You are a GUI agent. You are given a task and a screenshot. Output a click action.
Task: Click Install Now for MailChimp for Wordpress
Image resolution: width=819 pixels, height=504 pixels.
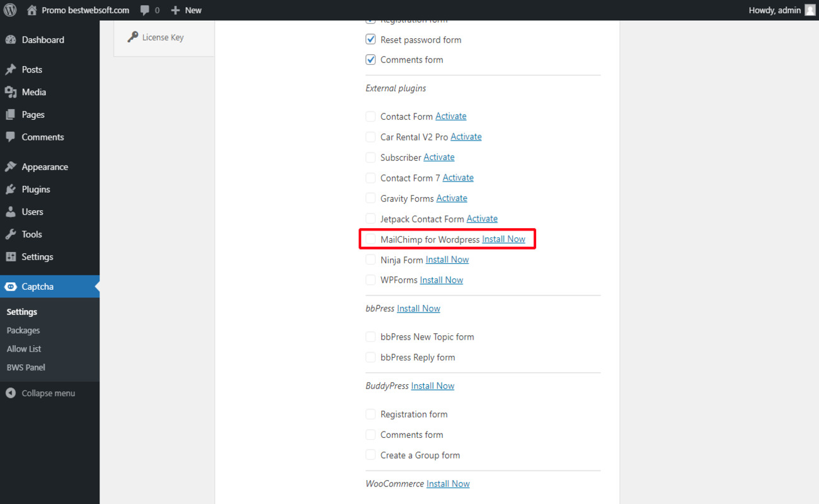pyautogui.click(x=504, y=239)
